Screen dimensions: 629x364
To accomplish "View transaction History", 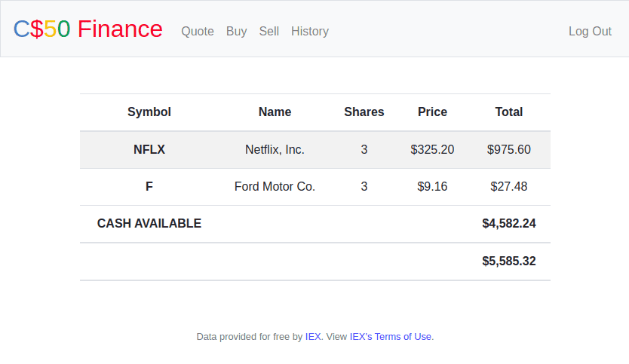I will [310, 31].
